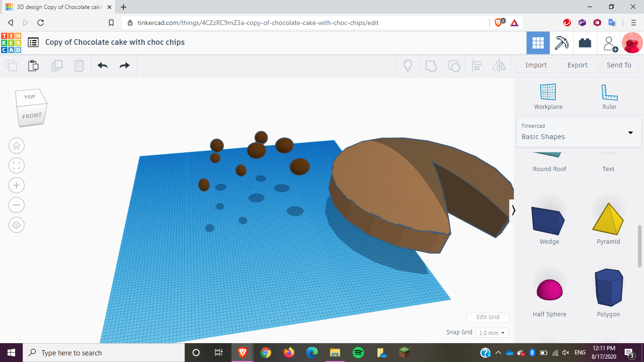Image resolution: width=644 pixels, height=362 pixels.
Task: Click the shapes panel scrollbar
Action: coord(640,246)
